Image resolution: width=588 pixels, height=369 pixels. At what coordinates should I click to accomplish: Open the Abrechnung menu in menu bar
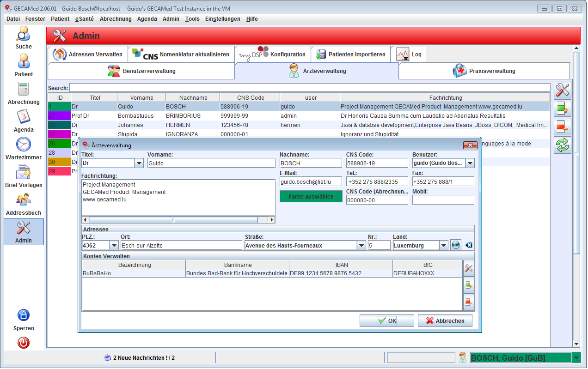(116, 19)
